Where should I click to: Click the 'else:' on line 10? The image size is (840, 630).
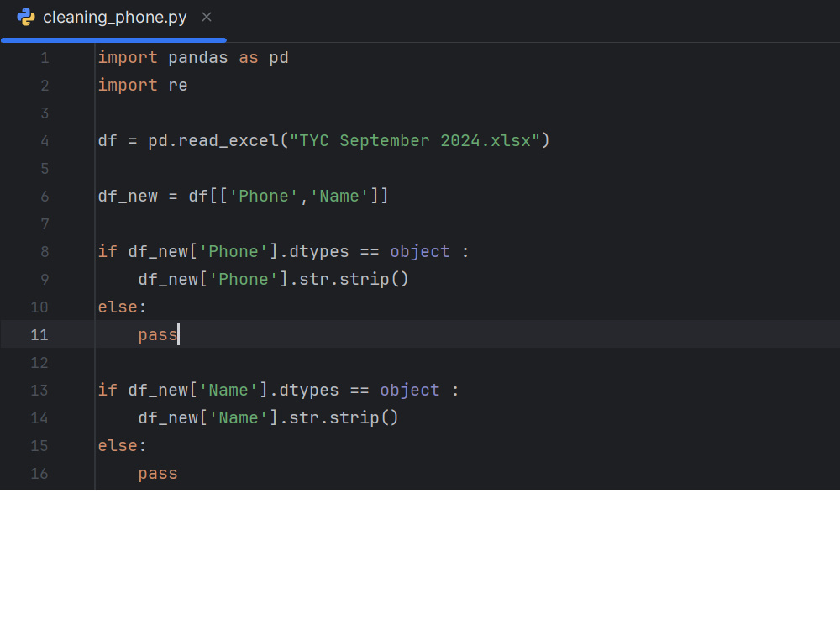pyautogui.click(x=122, y=307)
